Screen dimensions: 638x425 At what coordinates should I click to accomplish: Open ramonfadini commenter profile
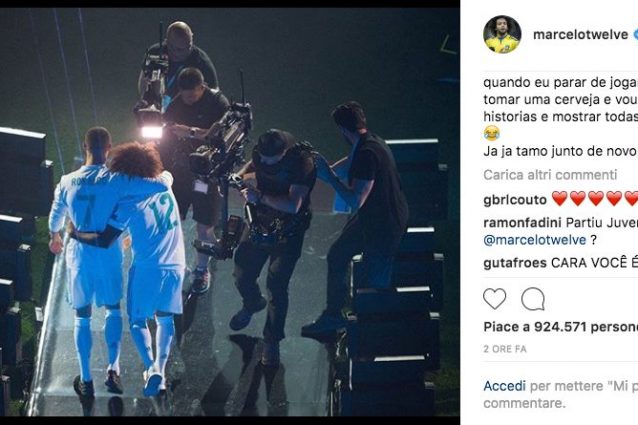(x=522, y=222)
